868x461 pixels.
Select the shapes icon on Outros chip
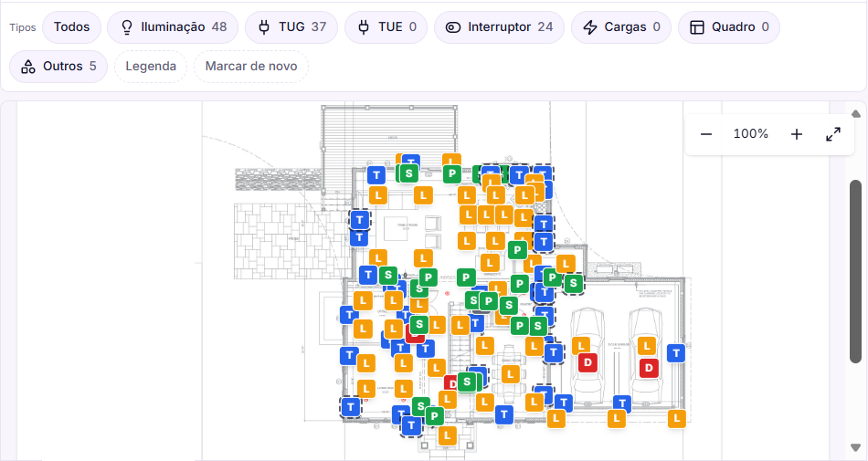28,67
